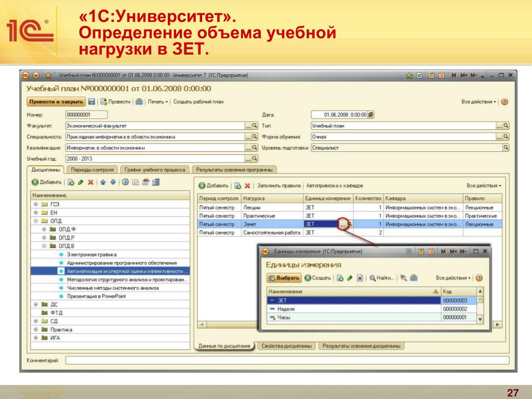Click the Провести (post document) button
The width and height of the screenshot is (532, 399).
click(115, 101)
